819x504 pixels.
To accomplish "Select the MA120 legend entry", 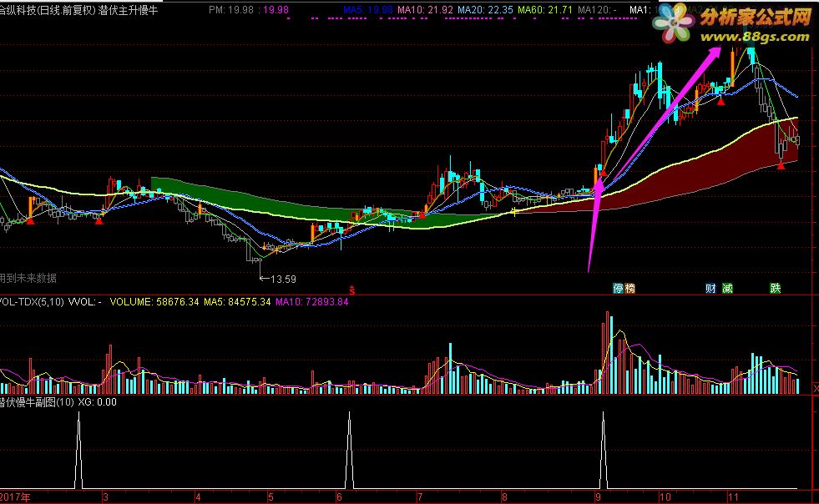I will tap(597, 10).
